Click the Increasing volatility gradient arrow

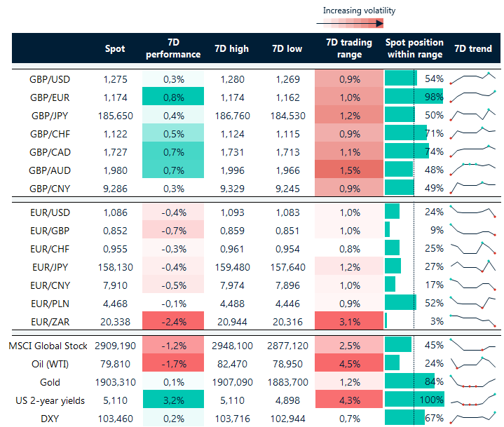coord(349,23)
